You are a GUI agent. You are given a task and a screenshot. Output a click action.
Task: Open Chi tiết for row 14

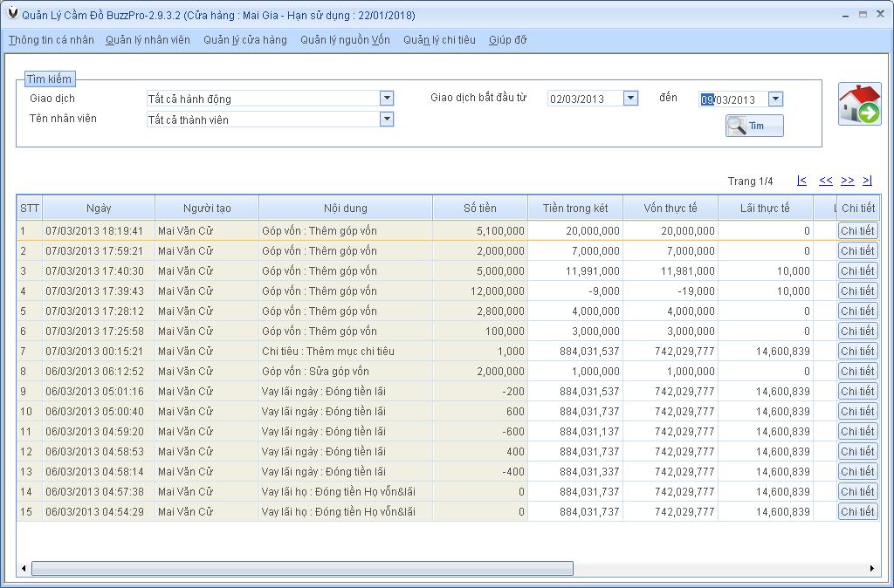(x=857, y=492)
